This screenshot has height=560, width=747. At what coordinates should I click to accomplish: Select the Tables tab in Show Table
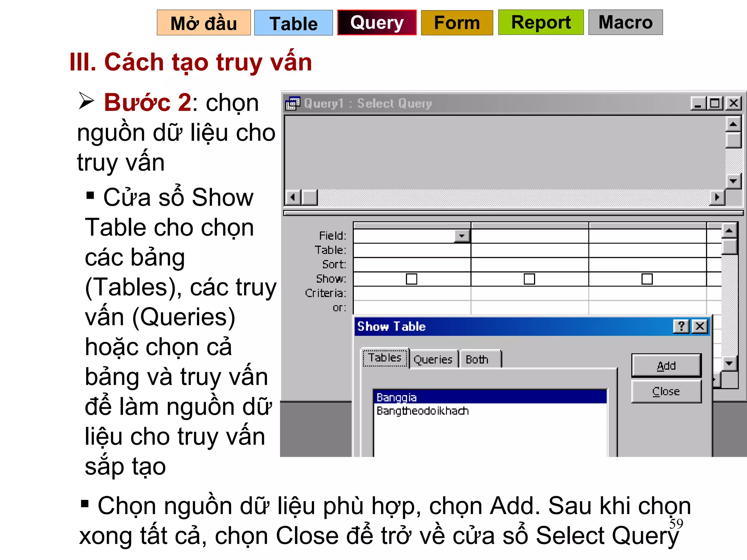(385, 358)
